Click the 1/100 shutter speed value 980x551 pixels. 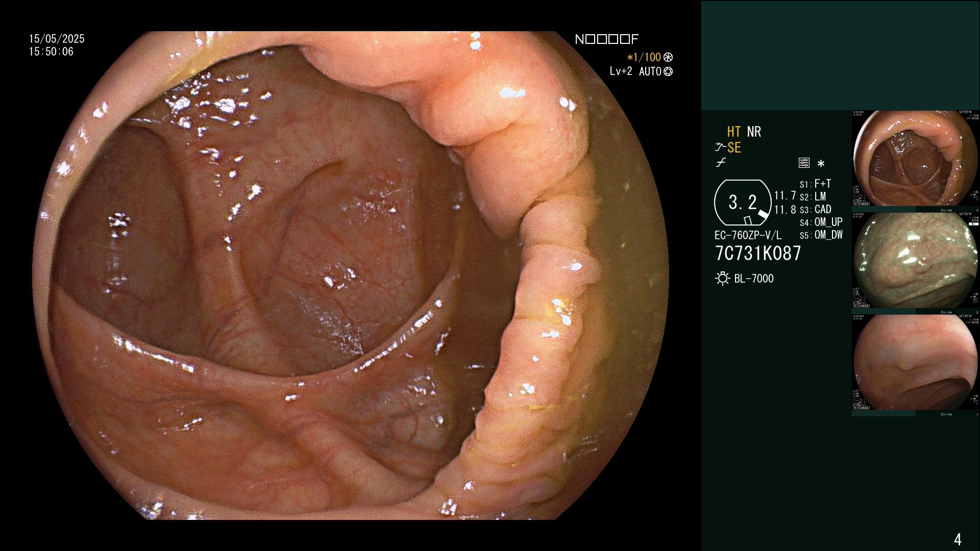click(644, 57)
